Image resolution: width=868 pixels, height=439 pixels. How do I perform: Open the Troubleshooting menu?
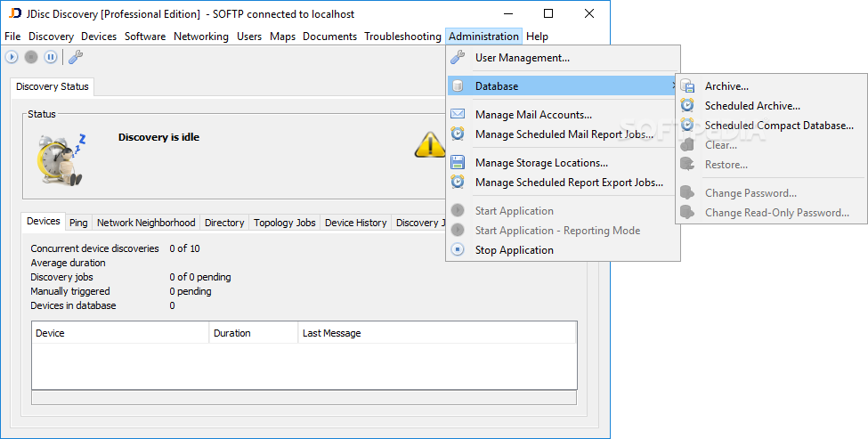[x=402, y=37]
